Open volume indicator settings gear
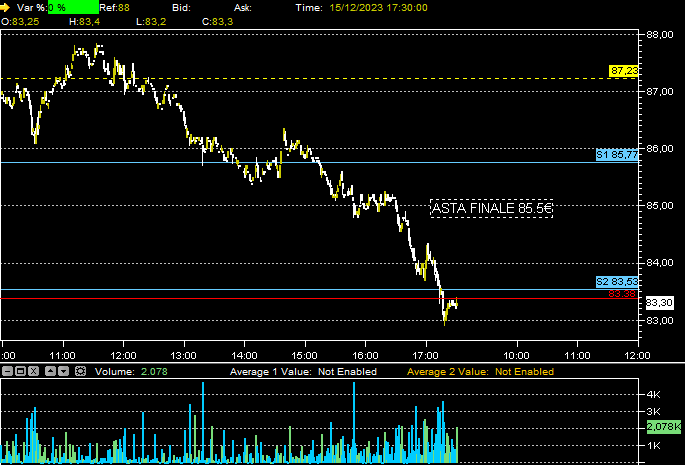Viewport: 685px width, 465px height. 79,371
